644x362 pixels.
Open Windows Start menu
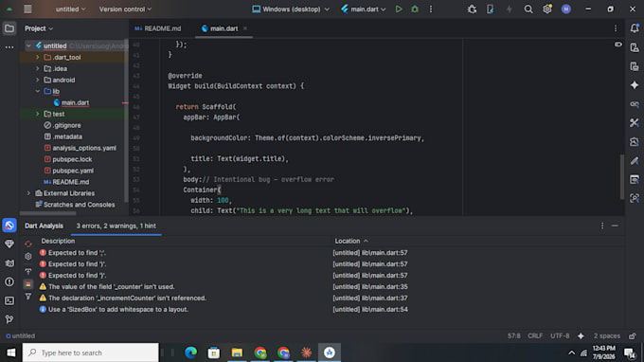[11, 353]
